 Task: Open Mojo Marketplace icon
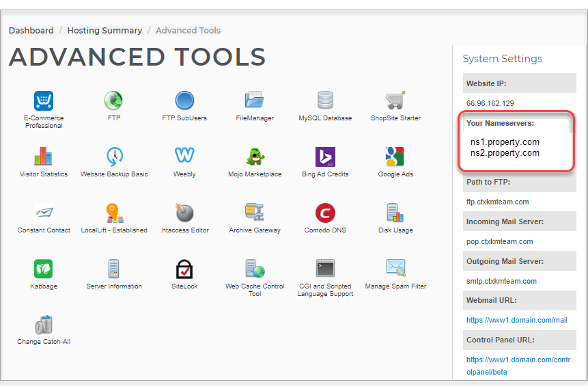[255, 157]
